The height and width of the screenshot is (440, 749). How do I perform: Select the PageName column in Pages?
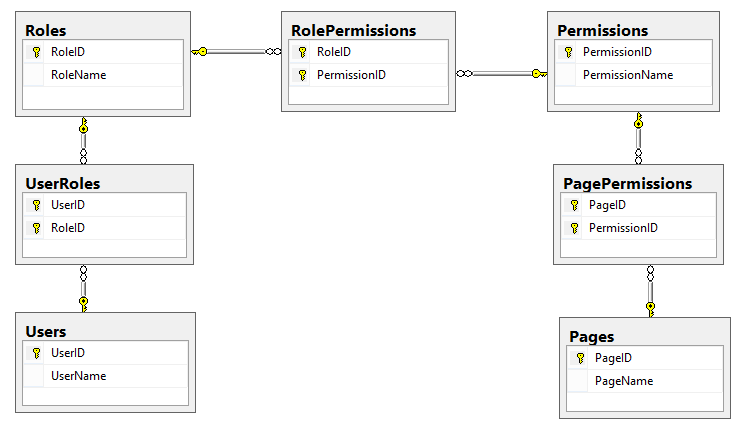pyautogui.click(x=623, y=381)
